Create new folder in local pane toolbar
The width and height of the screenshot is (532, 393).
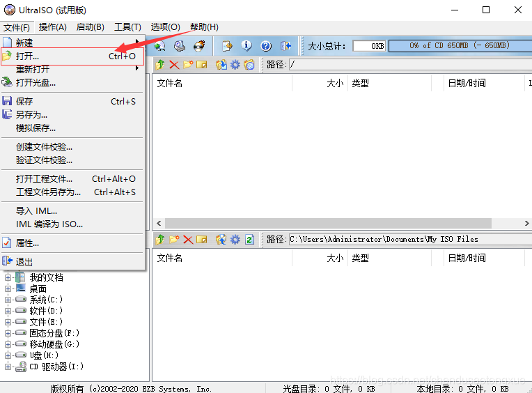pyautogui.click(x=174, y=240)
